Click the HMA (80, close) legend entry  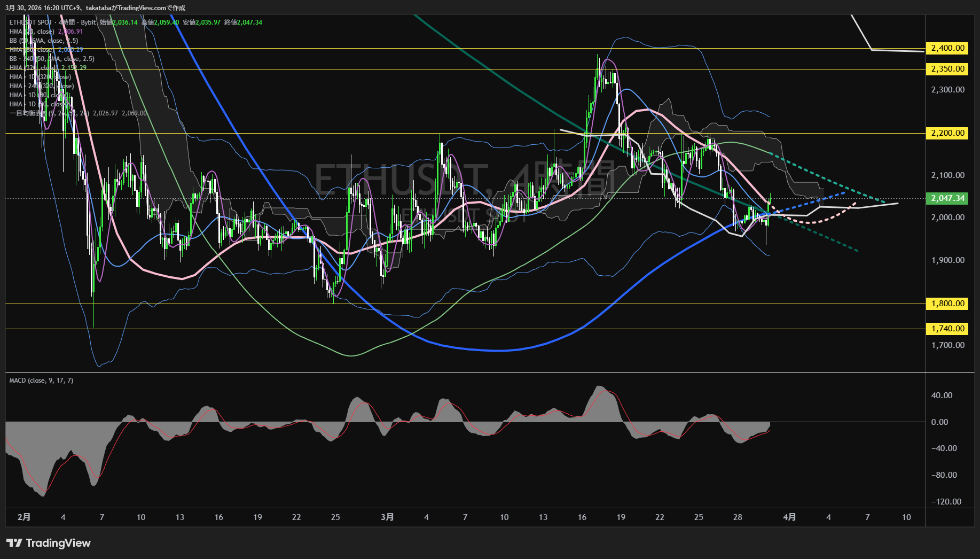click(32, 50)
